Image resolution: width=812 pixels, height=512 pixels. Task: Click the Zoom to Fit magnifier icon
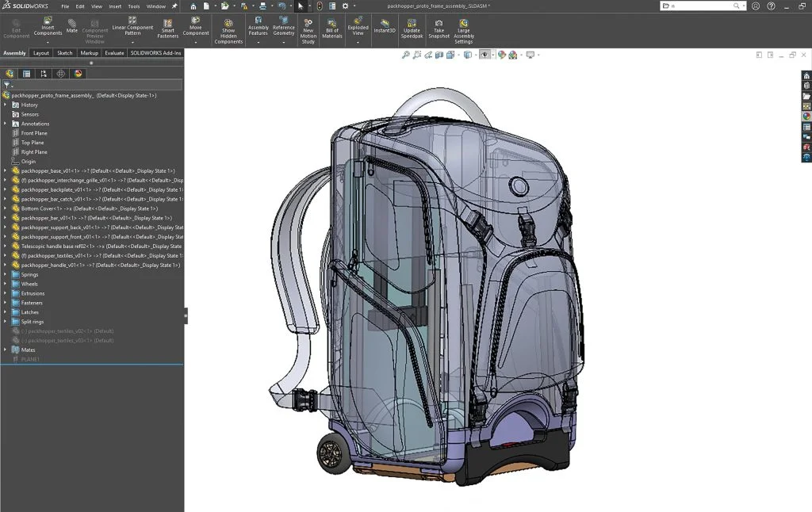pyautogui.click(x=406, y=55)
